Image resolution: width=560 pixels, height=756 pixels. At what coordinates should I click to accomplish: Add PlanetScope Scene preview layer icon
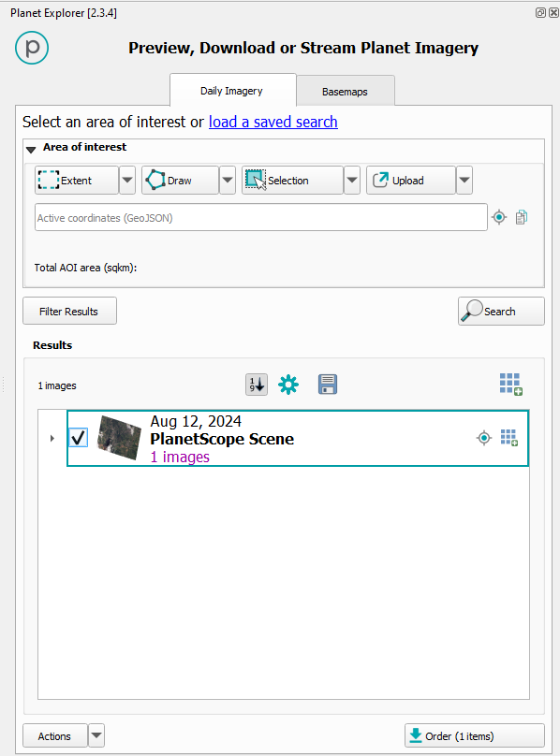[508, 438]
